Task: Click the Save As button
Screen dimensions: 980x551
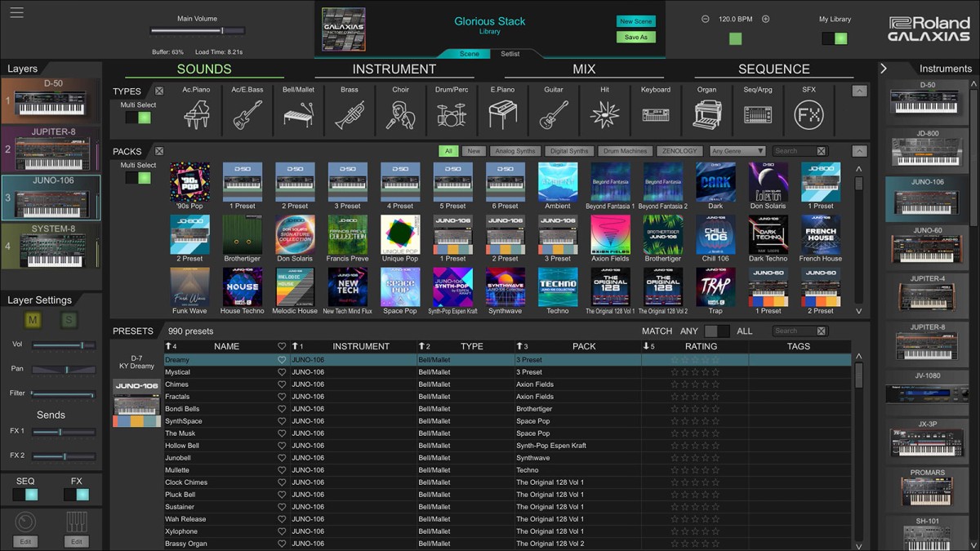Action: (635, 38)
